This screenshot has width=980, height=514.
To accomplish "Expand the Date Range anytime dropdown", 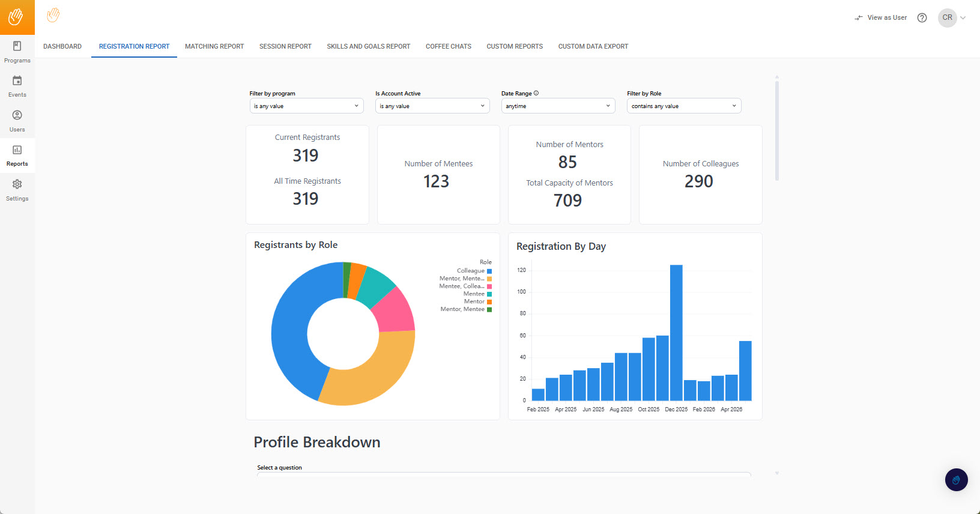I will (558, 106).
